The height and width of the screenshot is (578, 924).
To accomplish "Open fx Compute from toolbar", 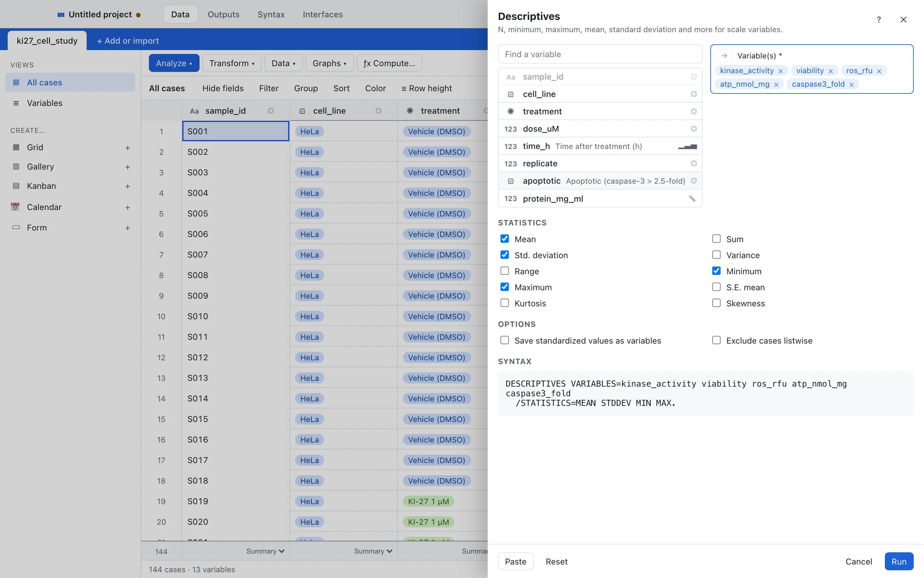I will 389,63.
